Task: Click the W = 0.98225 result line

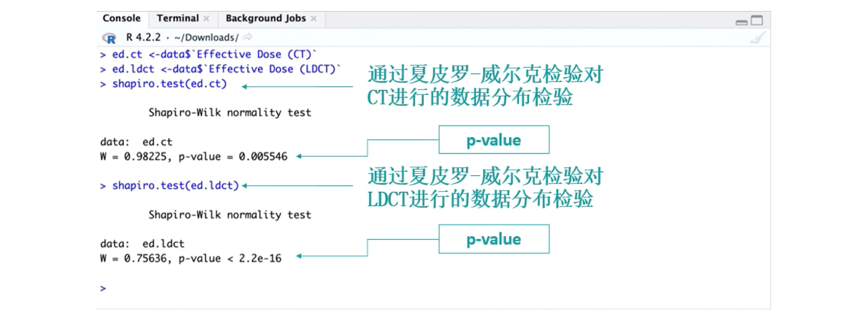Action: pyautogui.click(x=193, y=156)
